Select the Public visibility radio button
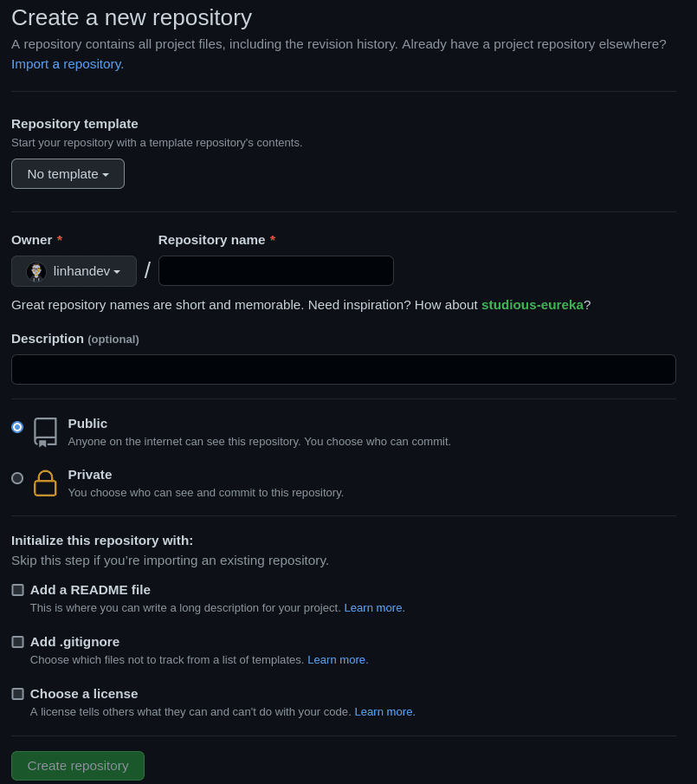The image size is (697, 784). click(x=17, y=427)
